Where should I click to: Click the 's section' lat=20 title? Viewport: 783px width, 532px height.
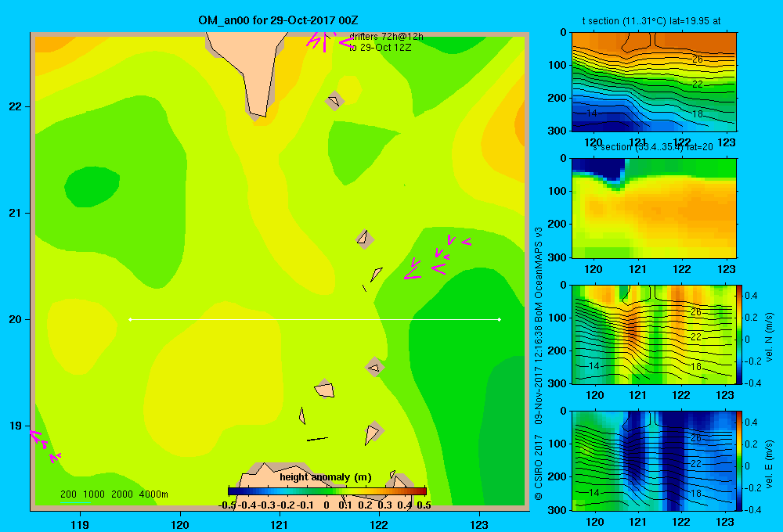point(653,147)
